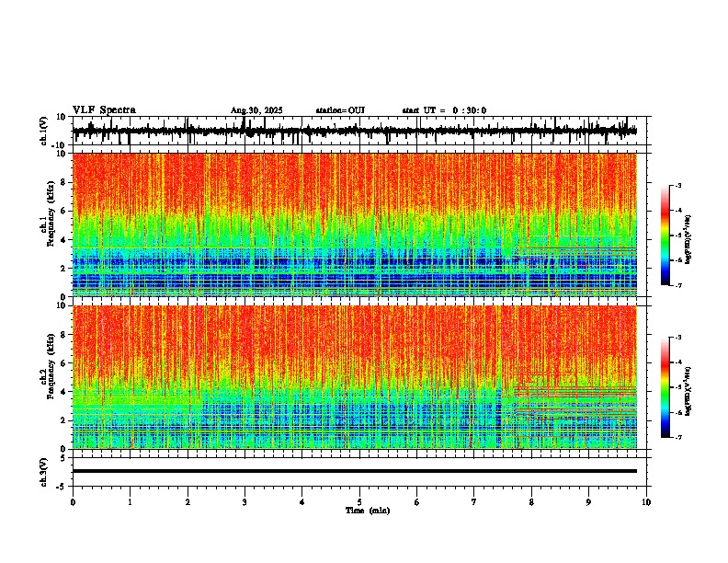728x563 pixels.
Task: Click the 'ch.3(V)' axis label
Action: (x=44, y=473)
